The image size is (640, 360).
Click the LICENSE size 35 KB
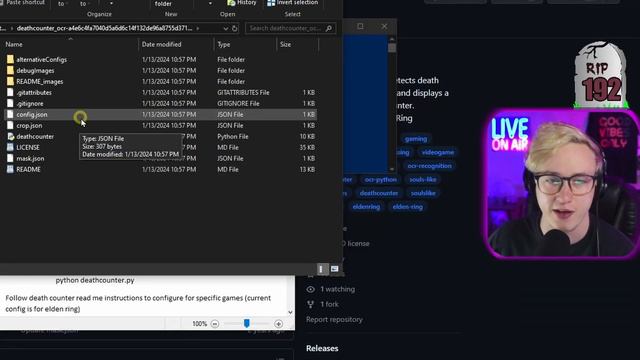(x=307, y=147)
